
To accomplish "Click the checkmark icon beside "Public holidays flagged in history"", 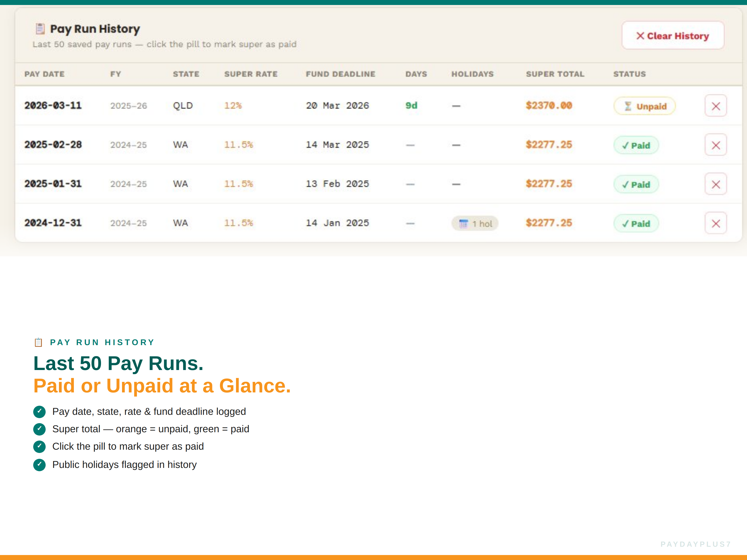I will 39,465.
